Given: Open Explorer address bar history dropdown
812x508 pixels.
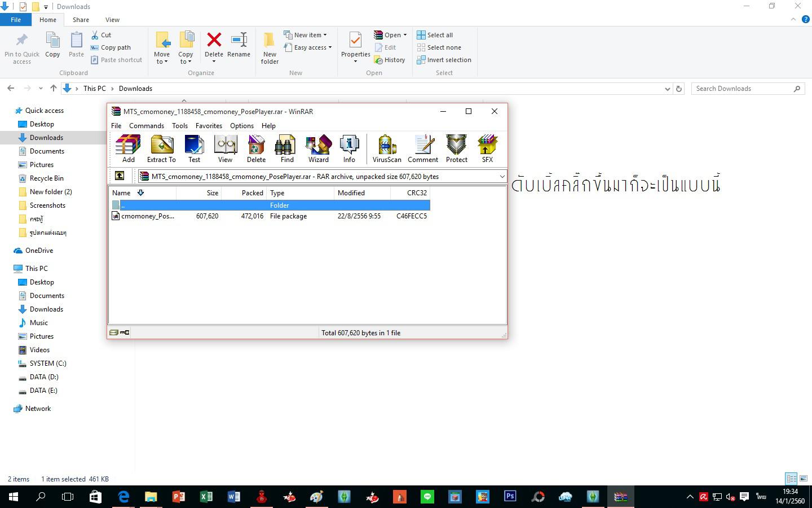Looking at the screenshot, I should 668,89.
